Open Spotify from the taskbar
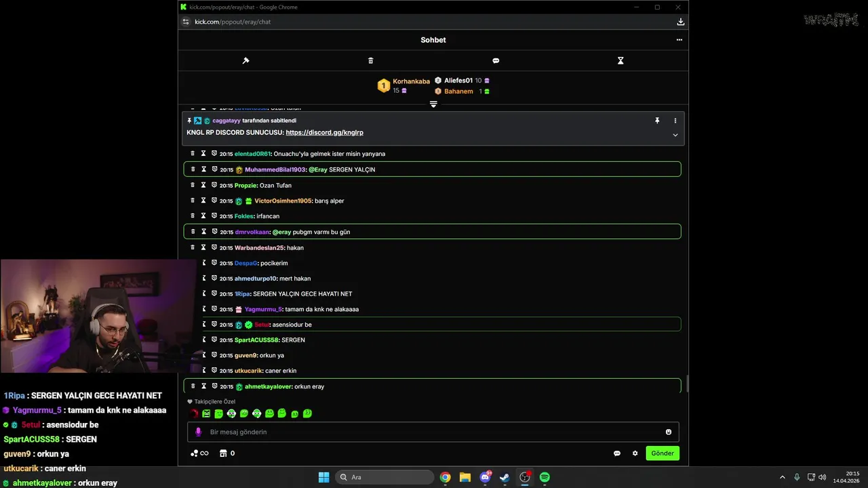Viewport: 868px width, 488px height. pyautogui.click(x=545, y=477)
